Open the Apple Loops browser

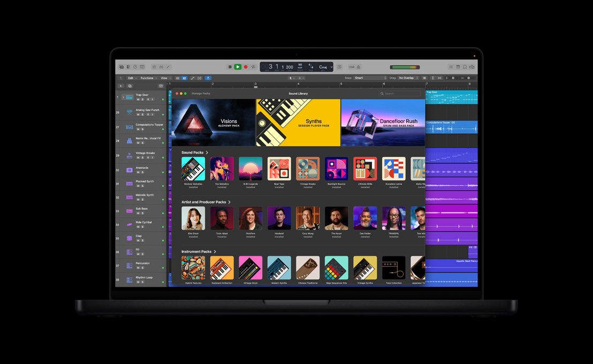[x=465, y=67]
